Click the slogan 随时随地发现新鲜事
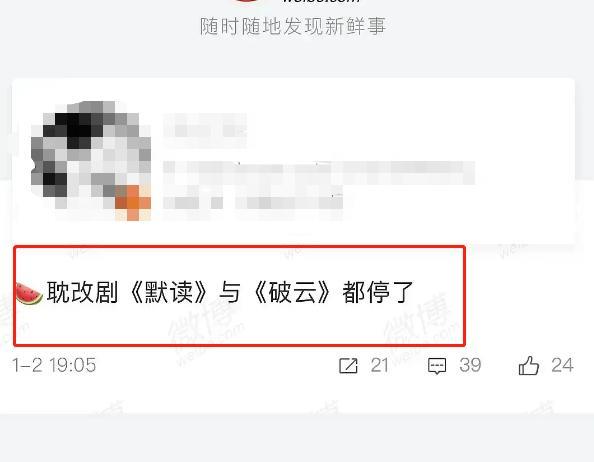Image resolution: width=594 pixels, height=462 pixels. pos(293,27)
